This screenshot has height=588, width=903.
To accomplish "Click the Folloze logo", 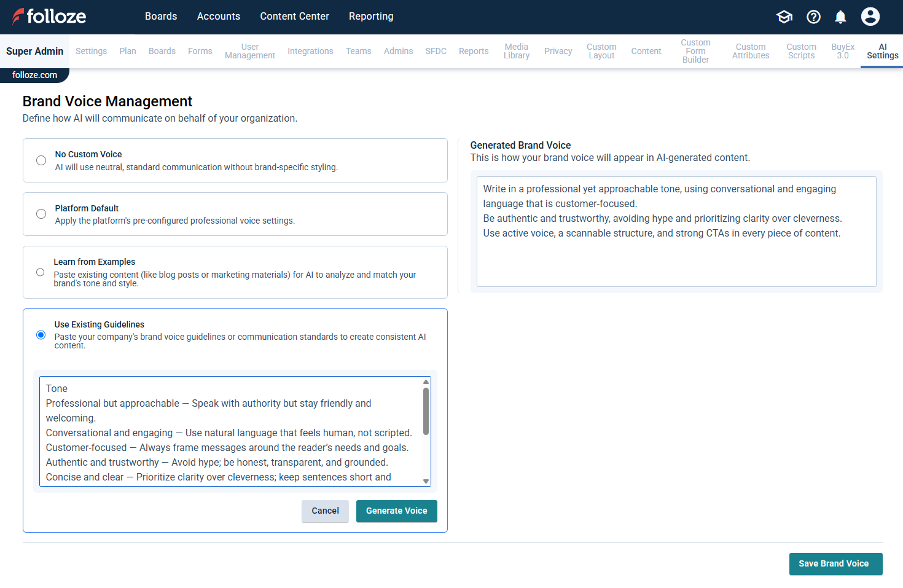I will tap(49, 17).
